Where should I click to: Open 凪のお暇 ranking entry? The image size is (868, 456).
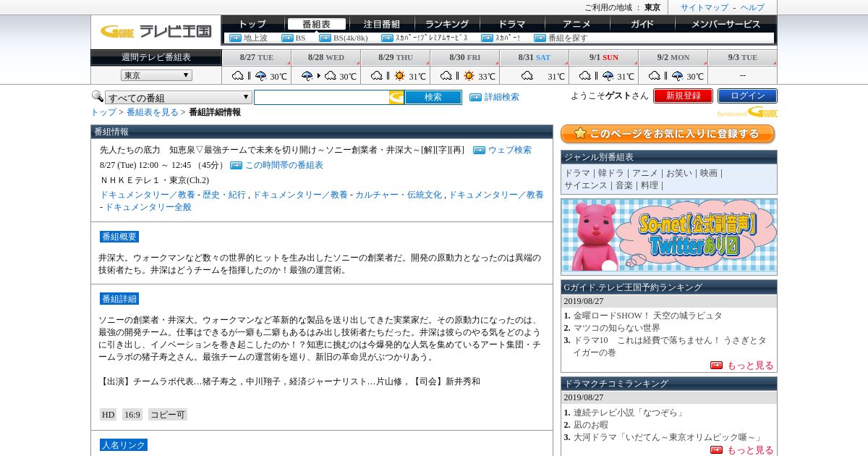[591, 425]
